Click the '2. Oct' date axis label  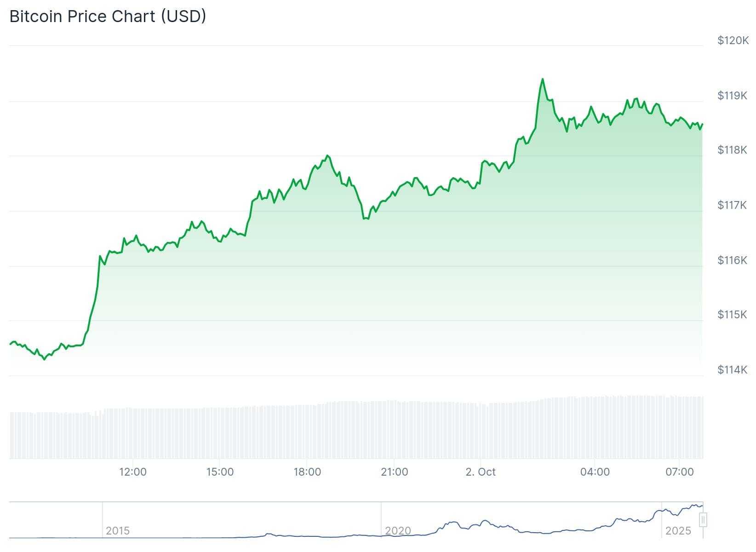[481, 472]
